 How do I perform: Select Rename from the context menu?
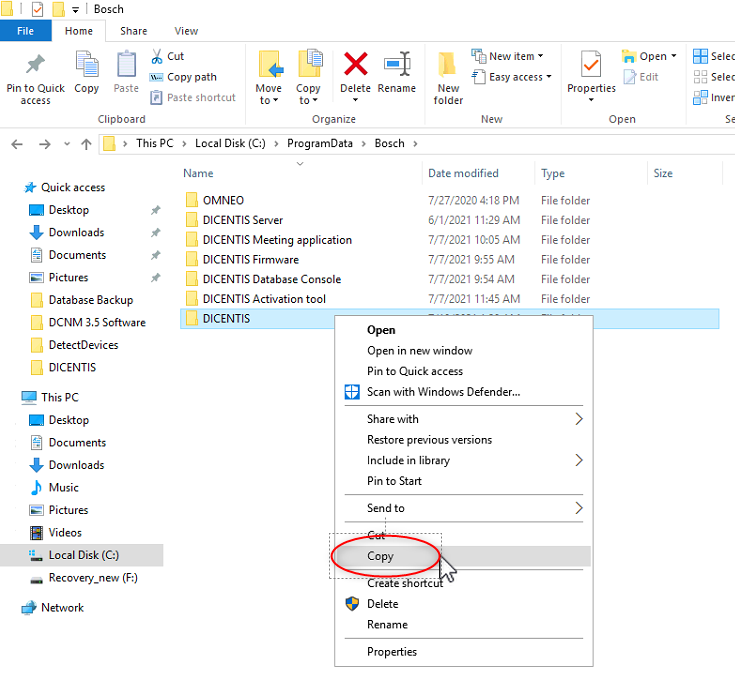387,625
